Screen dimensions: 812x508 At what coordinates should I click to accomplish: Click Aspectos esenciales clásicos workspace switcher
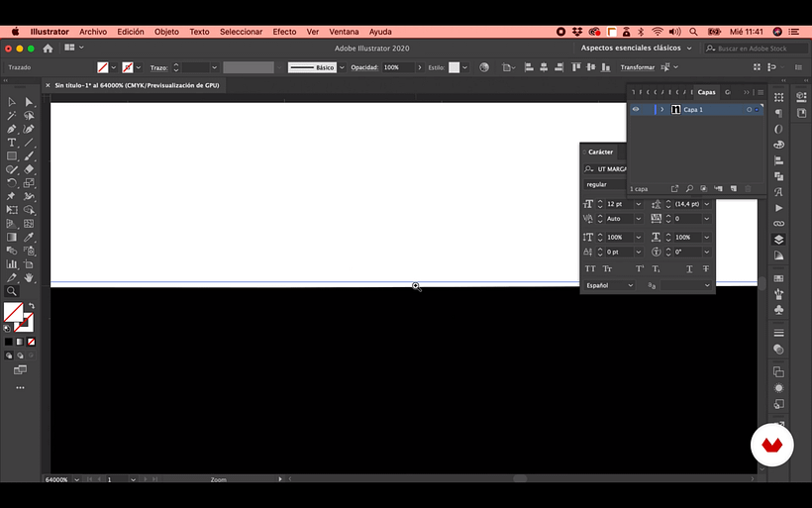click(x=637, y=48)
